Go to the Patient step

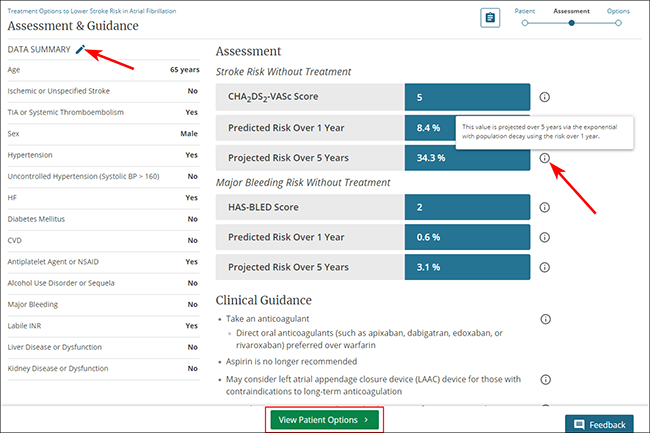pos(525,11)
